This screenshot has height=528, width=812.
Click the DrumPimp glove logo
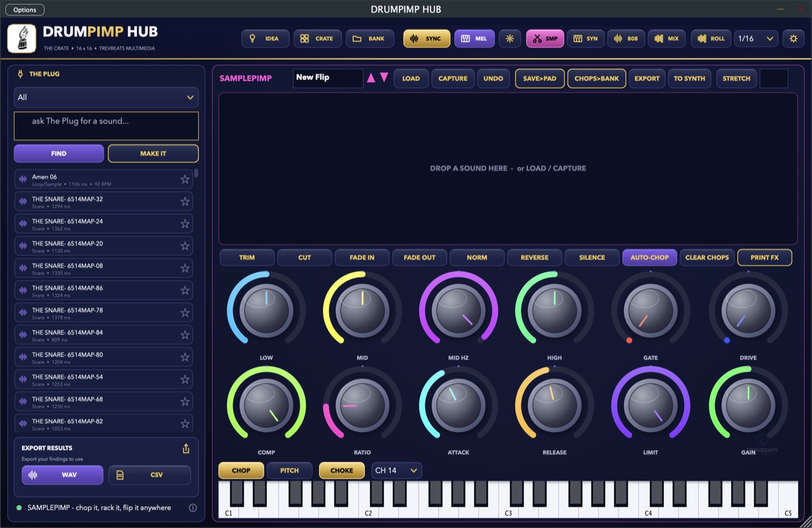coord(21,39)
